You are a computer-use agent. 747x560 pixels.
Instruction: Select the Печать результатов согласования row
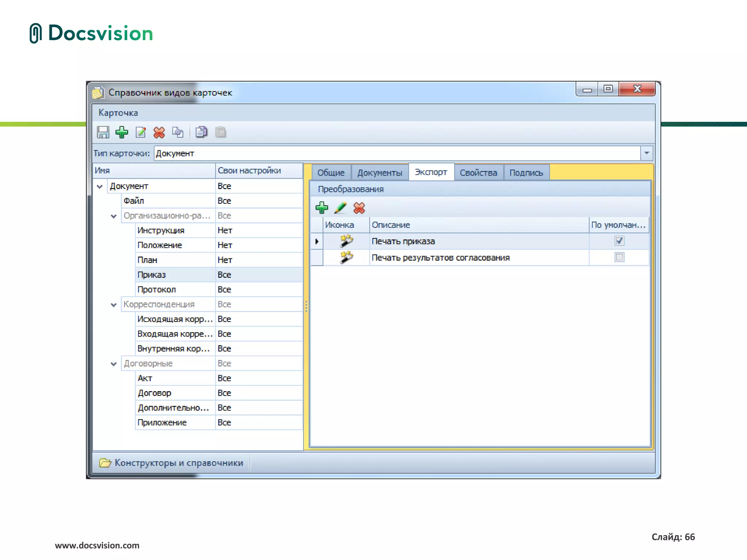click(x=440, y=258)
